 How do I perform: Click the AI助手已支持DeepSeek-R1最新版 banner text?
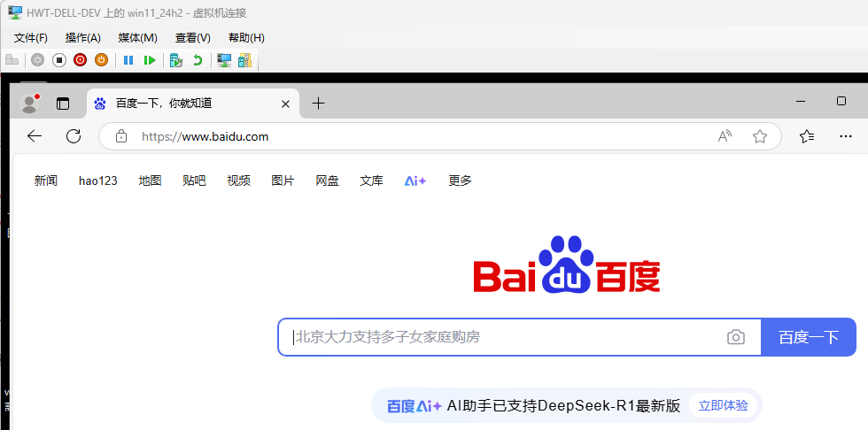coord(563,406)
